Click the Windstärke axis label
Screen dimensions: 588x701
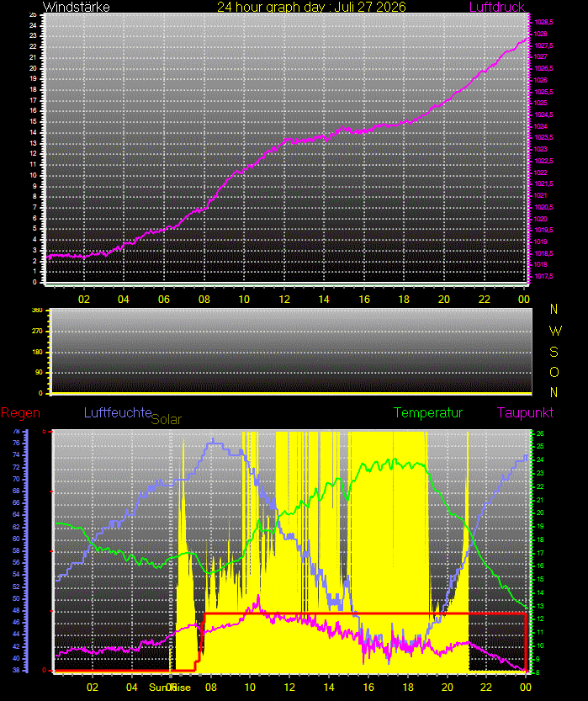[76, 7]
